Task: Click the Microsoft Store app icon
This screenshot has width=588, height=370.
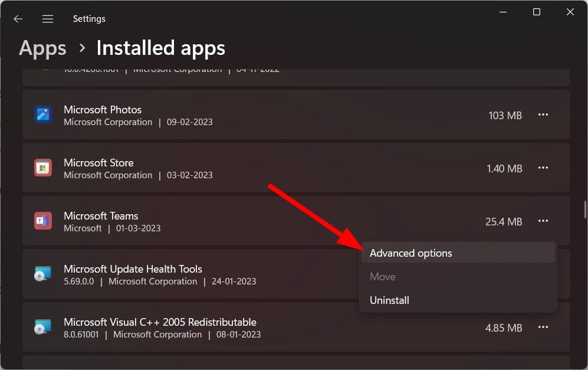Action: [x=43, y=168]
